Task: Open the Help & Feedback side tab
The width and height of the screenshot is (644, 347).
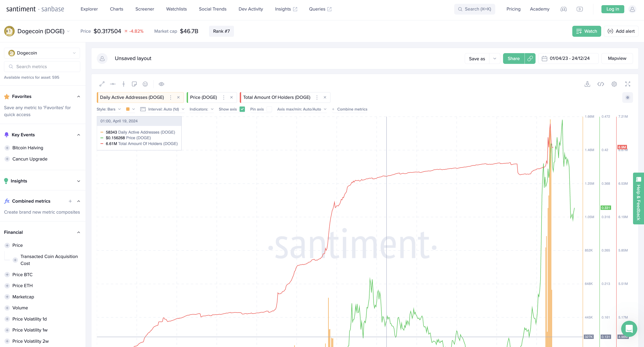Action: 638,199
